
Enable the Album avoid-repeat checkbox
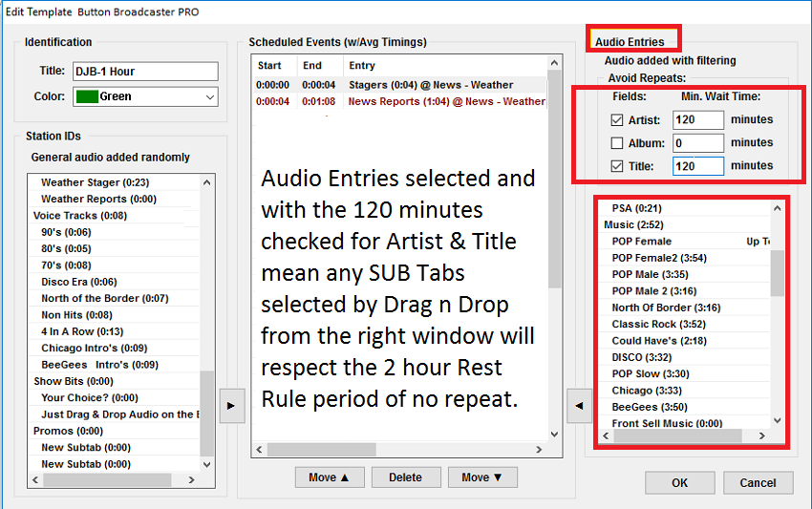coord(617,143)
